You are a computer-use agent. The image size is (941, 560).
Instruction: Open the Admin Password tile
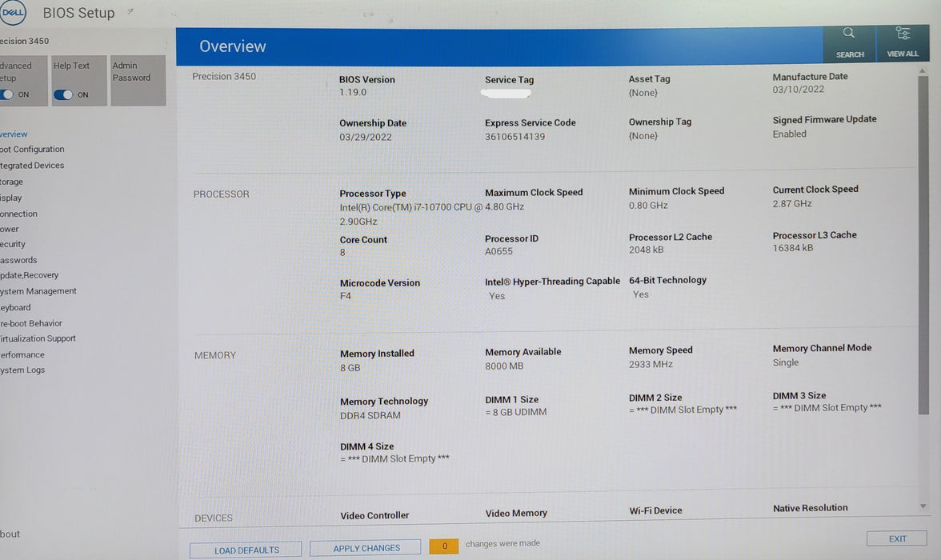[138, 81]
